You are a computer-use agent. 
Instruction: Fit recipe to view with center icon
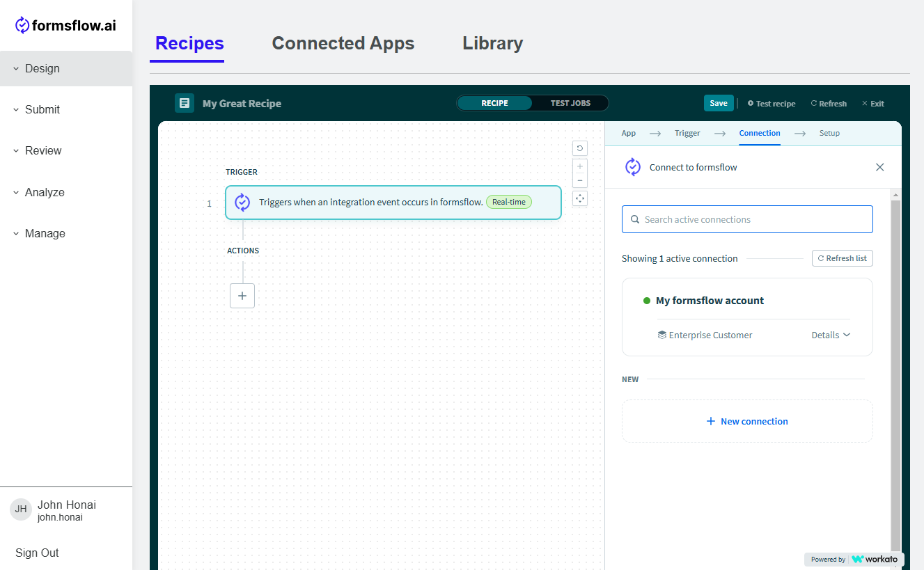[x=580, y=198]
